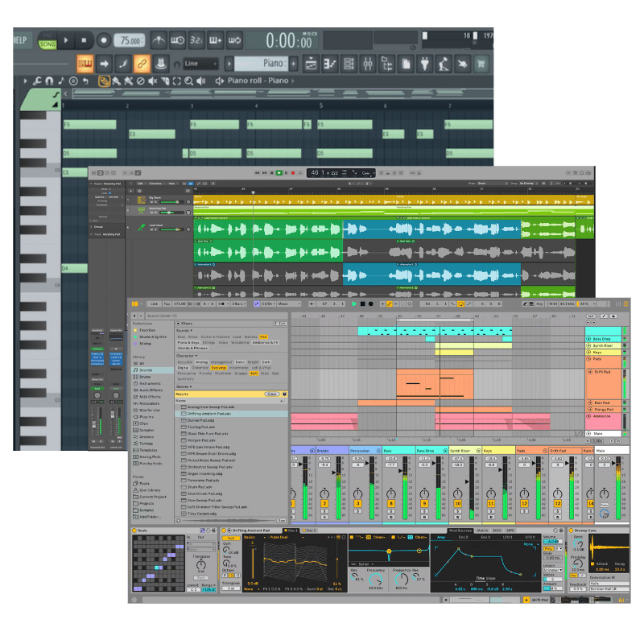The image size is (644, 644).
Task: Open FL Studio browser icon
Action: tap(386, 64)
